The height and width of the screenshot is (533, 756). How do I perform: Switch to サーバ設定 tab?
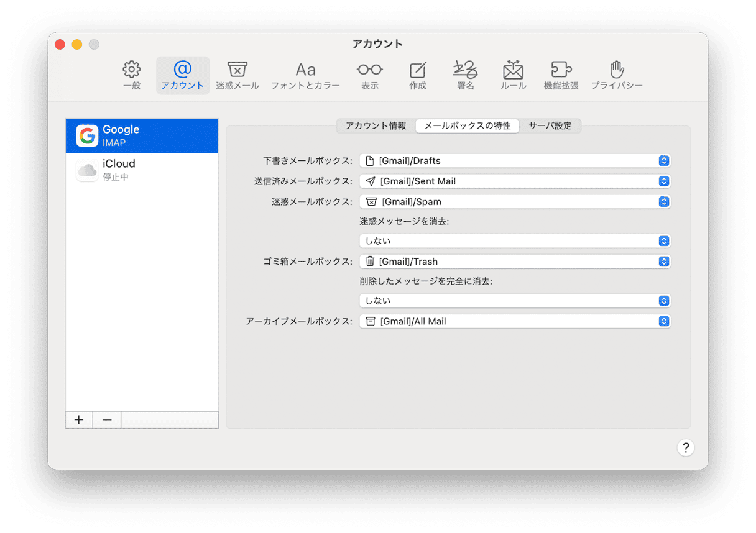pos(550,125)
